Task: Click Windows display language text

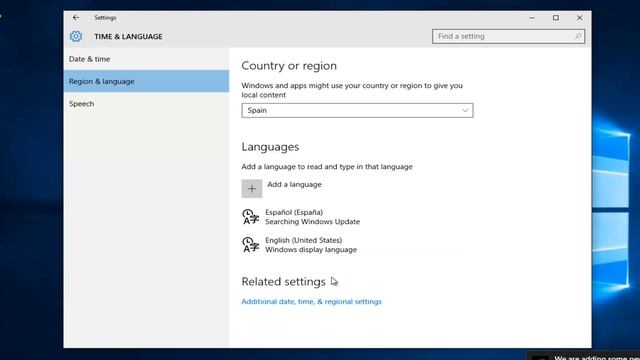Action: (x=311, y=250)
